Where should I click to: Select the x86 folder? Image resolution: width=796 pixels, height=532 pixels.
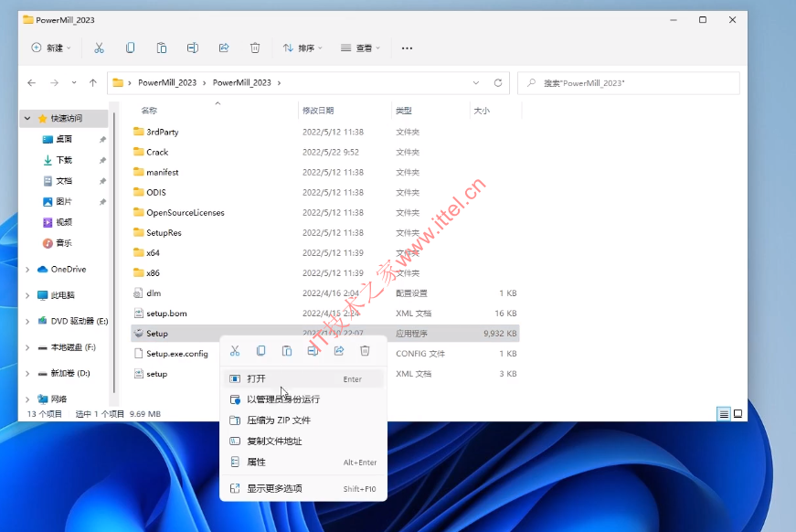pyautogui.click(x=325, y=273)
